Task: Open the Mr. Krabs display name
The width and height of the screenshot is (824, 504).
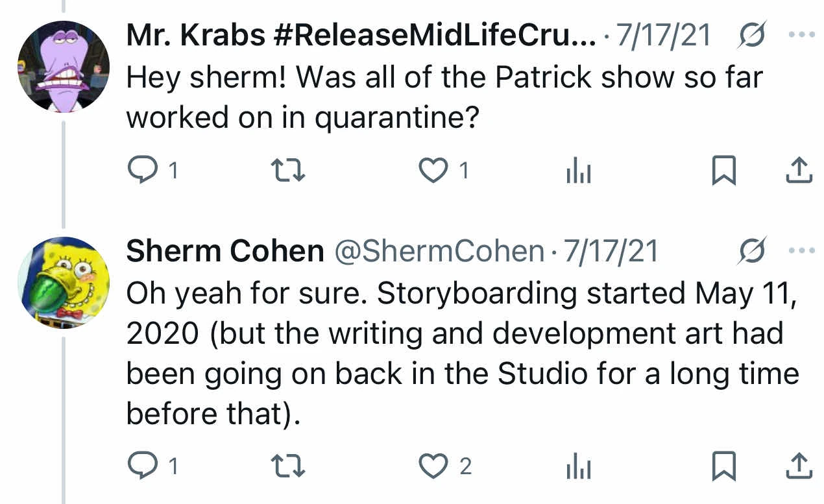Action: 360,36
